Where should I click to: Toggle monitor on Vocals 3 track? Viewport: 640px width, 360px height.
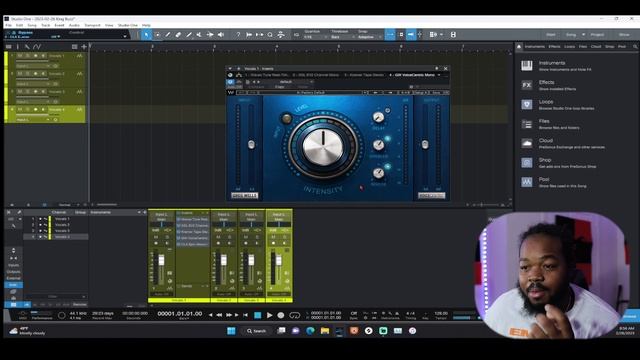click(x=43, y=92)
